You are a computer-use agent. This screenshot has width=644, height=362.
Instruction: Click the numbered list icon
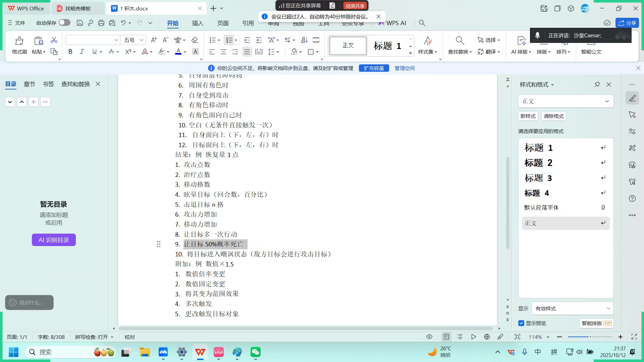tap(229, 40)
